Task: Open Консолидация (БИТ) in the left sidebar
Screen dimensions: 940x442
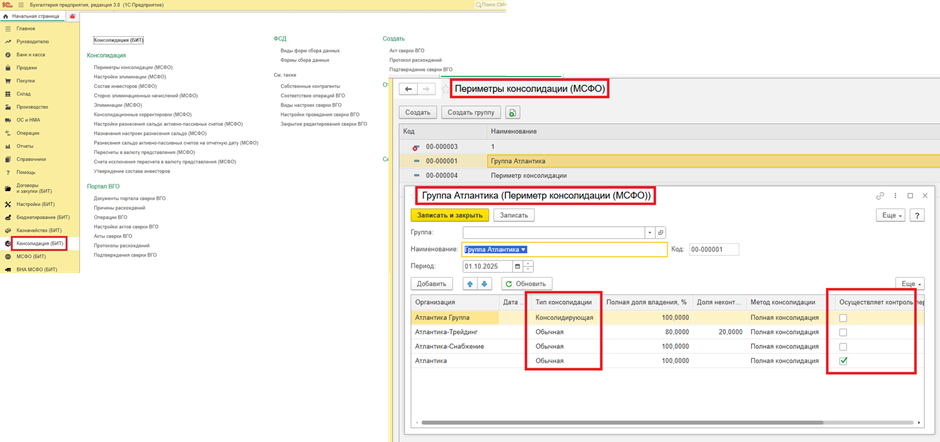Action: click(x=40, y=243)
